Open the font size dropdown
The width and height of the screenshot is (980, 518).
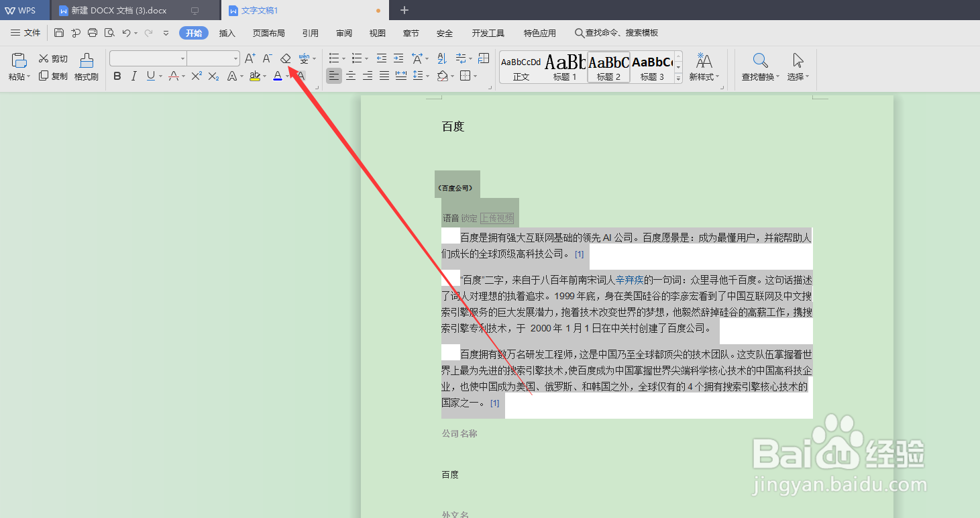235,59
